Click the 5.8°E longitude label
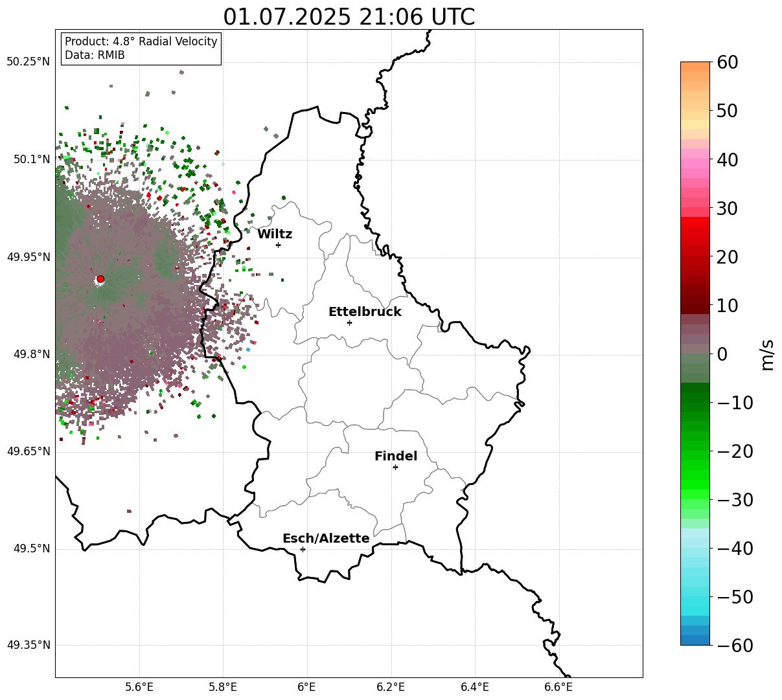The image size is (782, 700). point(224,687)
